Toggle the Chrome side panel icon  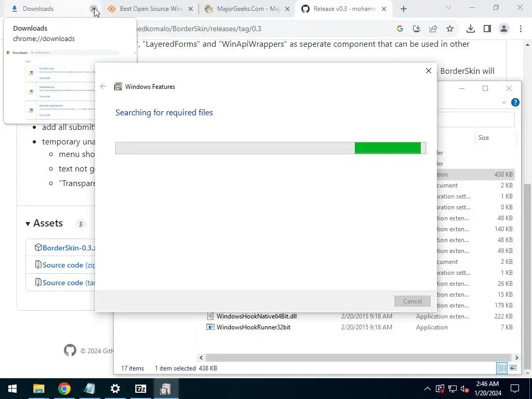point(487,29)
